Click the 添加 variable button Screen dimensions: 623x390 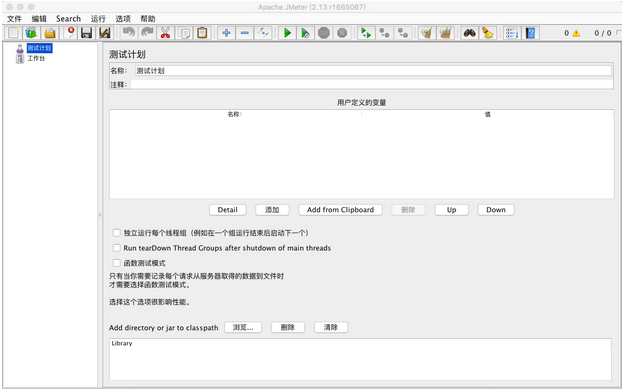click(272, 210)
